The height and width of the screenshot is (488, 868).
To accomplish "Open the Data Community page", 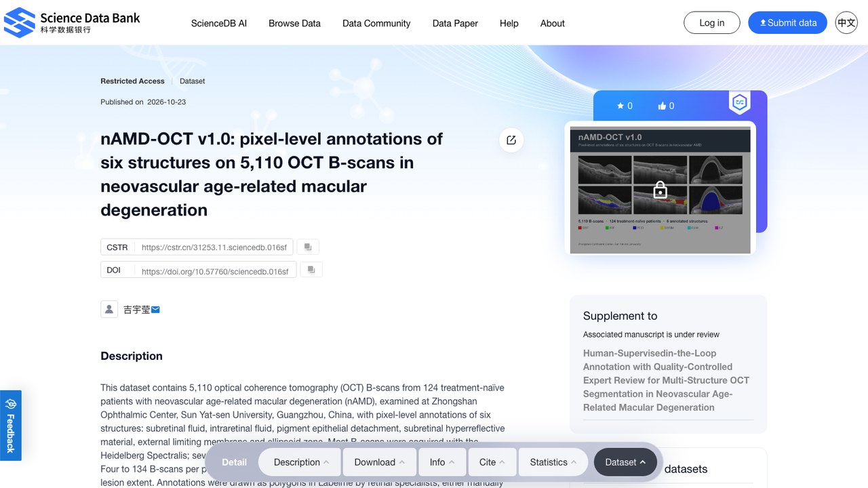I will pyautogui.click(x=376, y=23).
